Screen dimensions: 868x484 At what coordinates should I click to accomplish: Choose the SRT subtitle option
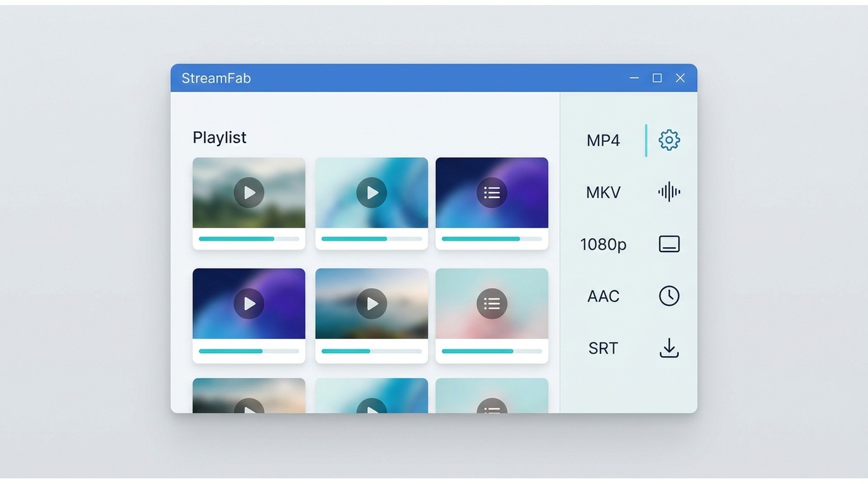pos(603,348)
